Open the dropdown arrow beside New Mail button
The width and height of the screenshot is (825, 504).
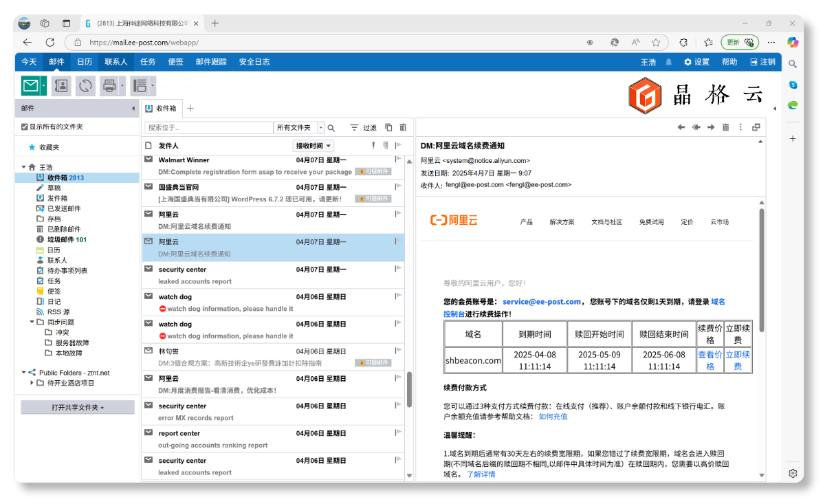point(44,86)
